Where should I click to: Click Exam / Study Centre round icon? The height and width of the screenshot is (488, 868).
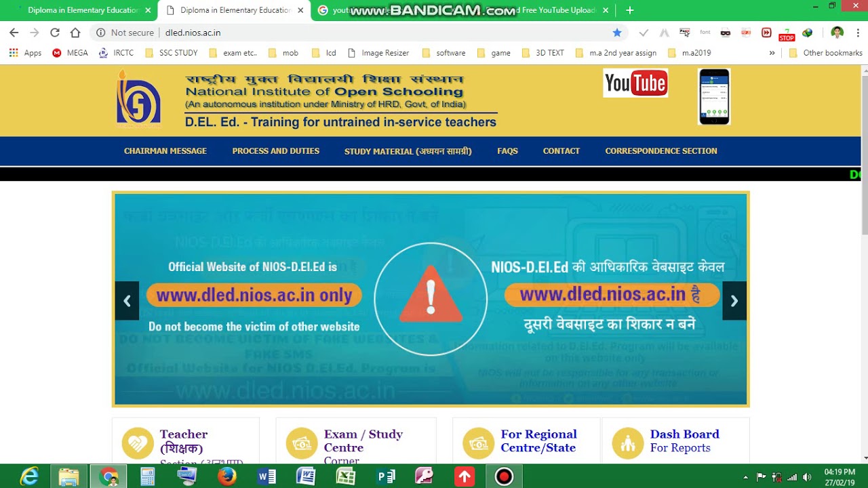pos(302,444)
